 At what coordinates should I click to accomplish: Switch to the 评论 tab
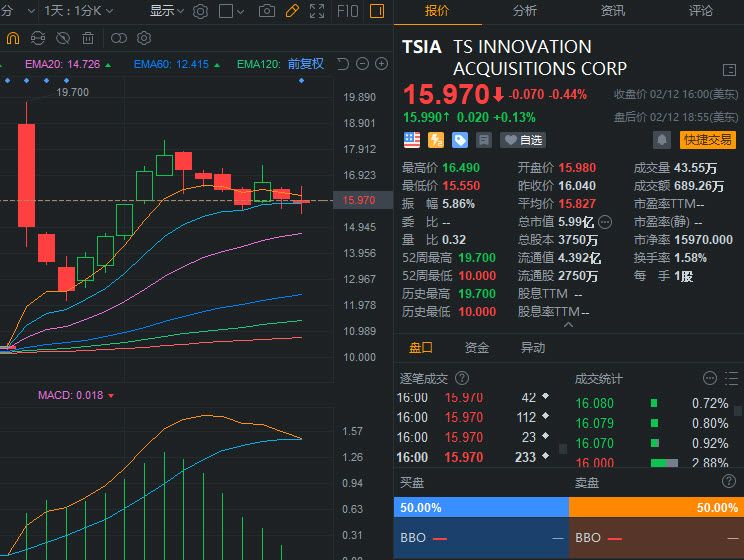pyautogui.click(x=701, y=11)
